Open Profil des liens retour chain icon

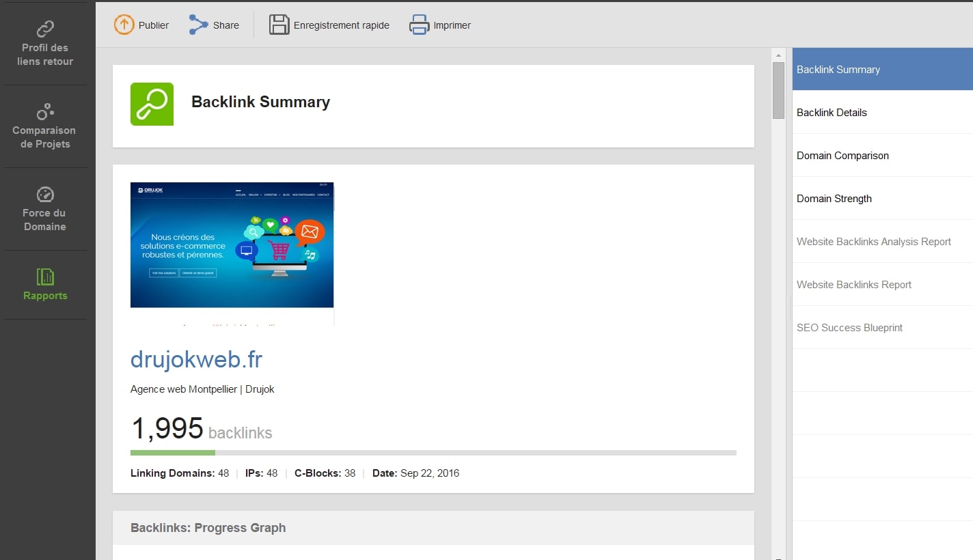pyautogui.click(x=45, y=29)
